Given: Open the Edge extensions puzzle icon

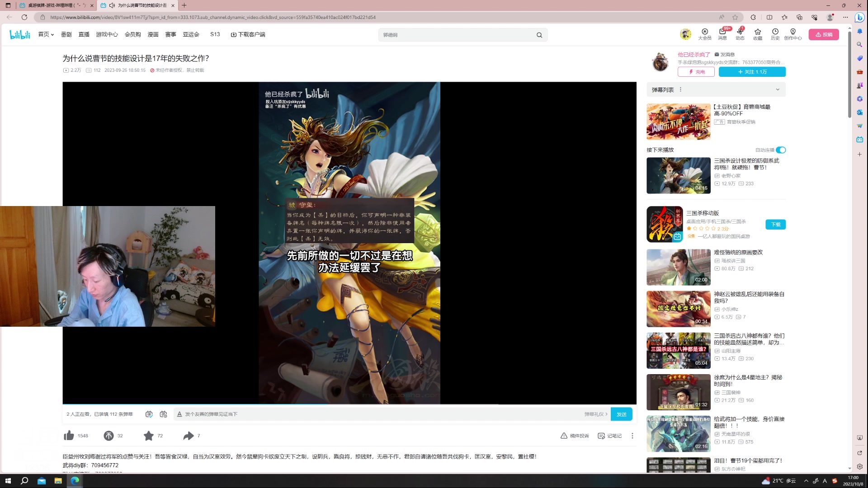Looking at the screenshot, I should click(753, 17).
